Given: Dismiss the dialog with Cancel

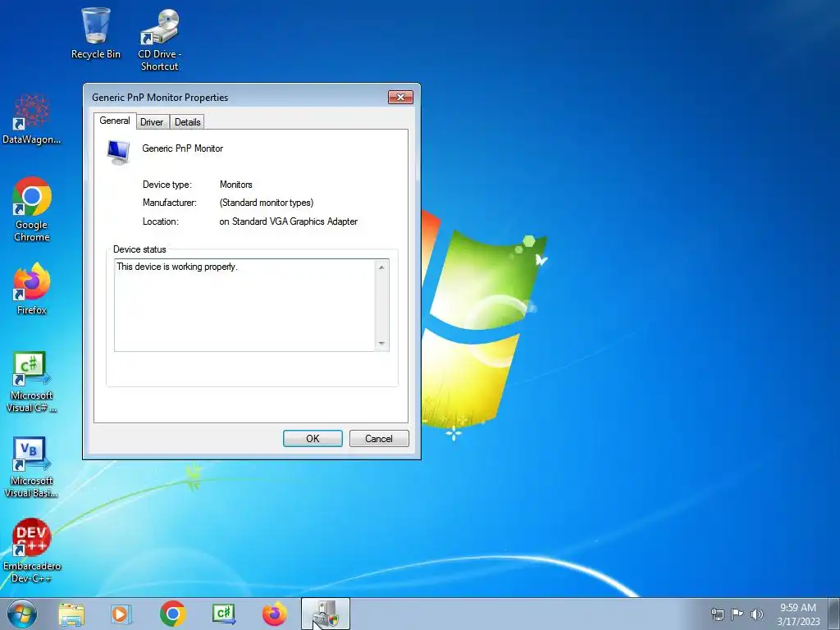Looking at the screenshot, I should click(x=379, y=439).
